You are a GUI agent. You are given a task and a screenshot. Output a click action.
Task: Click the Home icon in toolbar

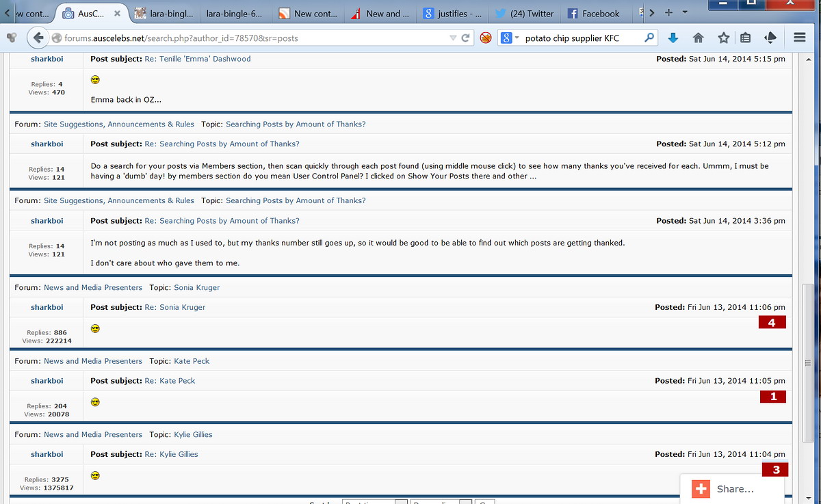(x=699, y=38)
